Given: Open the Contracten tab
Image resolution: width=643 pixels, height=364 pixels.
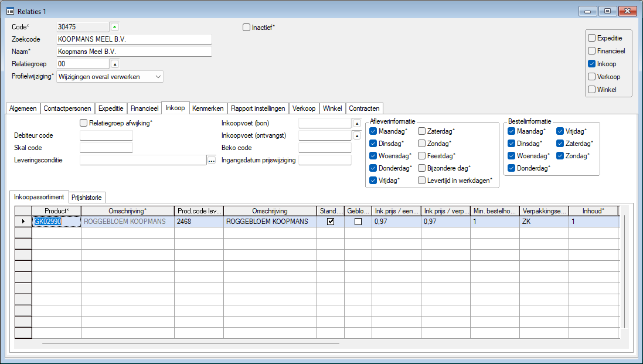Looking at the screenshot, I should click(364, 108).
